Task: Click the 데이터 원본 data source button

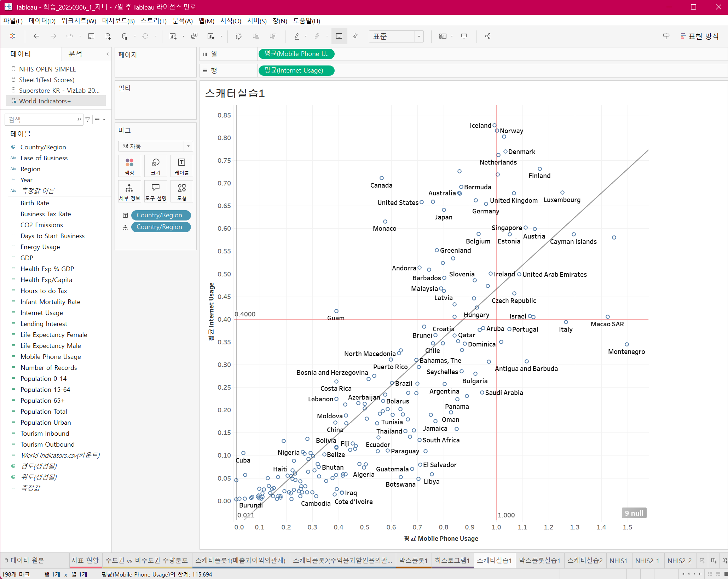Action: point(24,561)
